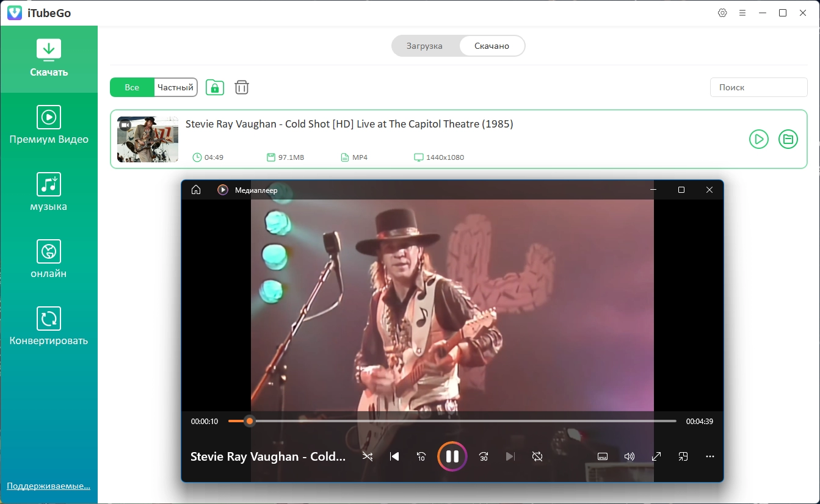Open the онлайн browser section
This screenshot has width=820, height=504.
click(49, 259)
